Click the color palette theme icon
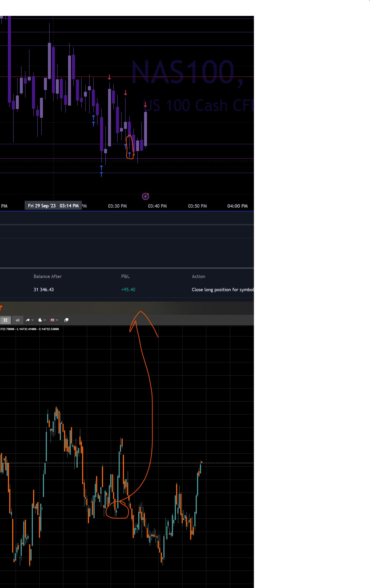The height and width of the screenshot is (588, 370). point(40,320)
